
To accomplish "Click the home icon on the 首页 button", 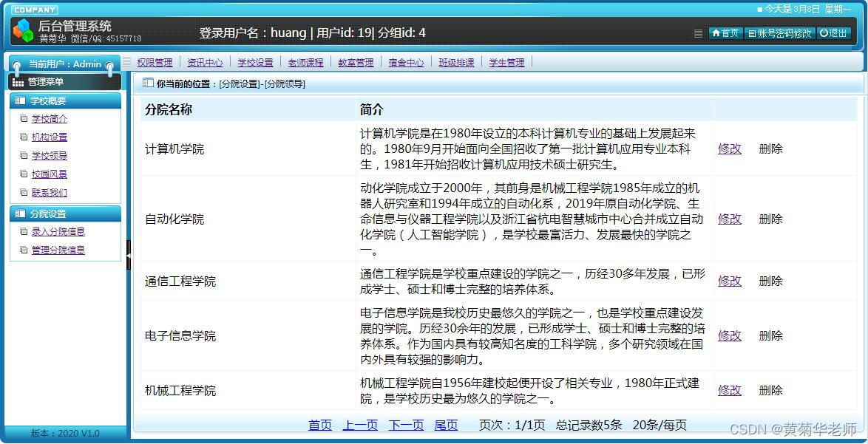I will (716, 33).
